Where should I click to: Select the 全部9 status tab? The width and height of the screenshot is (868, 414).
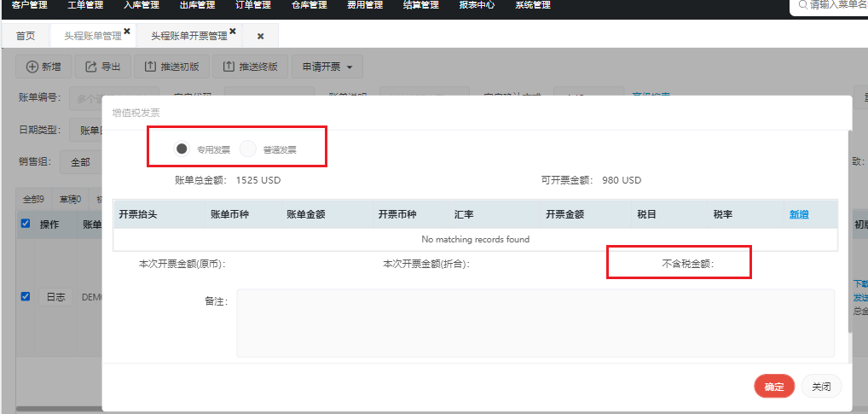click(x=33, y=199)
